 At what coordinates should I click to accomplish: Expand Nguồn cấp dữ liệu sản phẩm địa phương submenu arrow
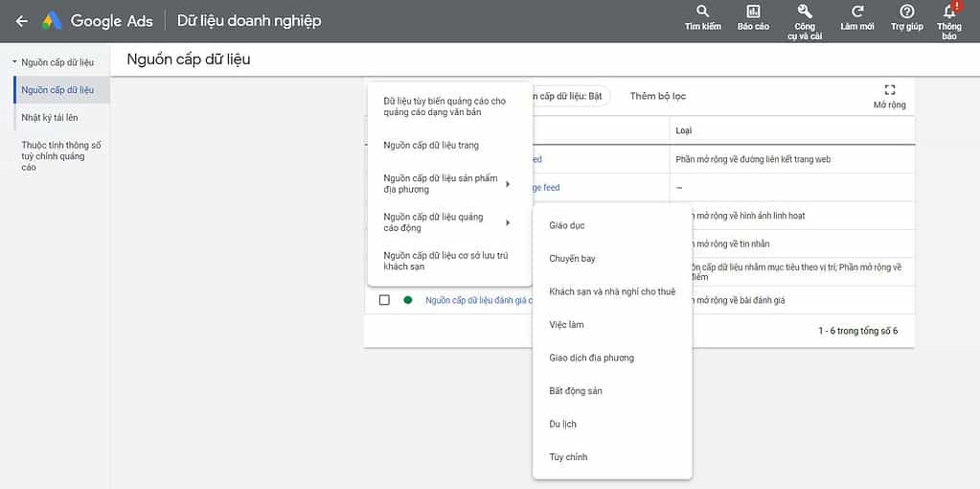click(508, 184)
